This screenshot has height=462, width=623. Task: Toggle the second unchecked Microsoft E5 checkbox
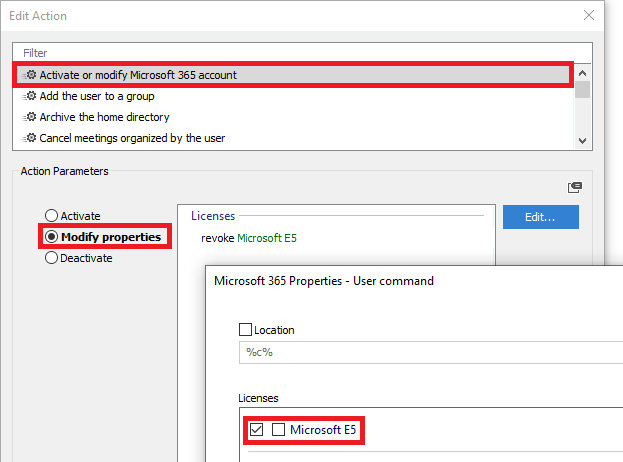278,429
